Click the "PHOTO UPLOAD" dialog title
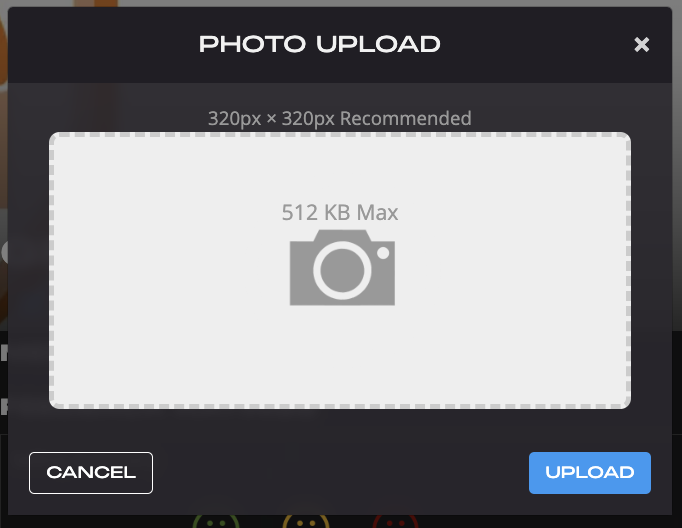This screenshot has height=528, width=682. pyautogui.click(x=320, y=44)
